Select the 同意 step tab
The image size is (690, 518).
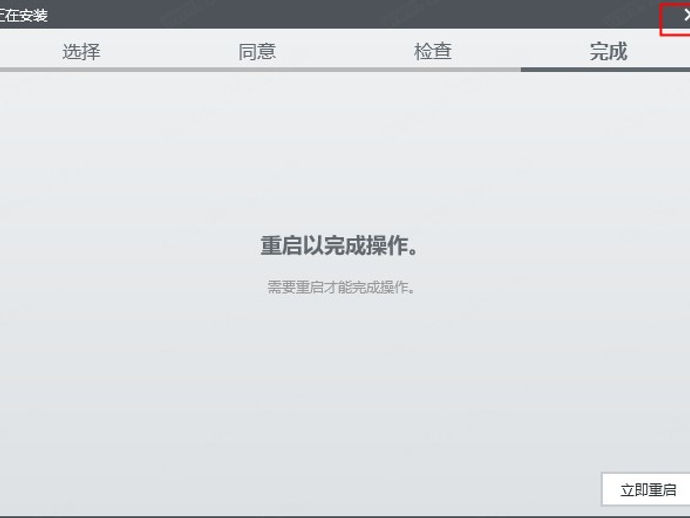coord(257,51)
